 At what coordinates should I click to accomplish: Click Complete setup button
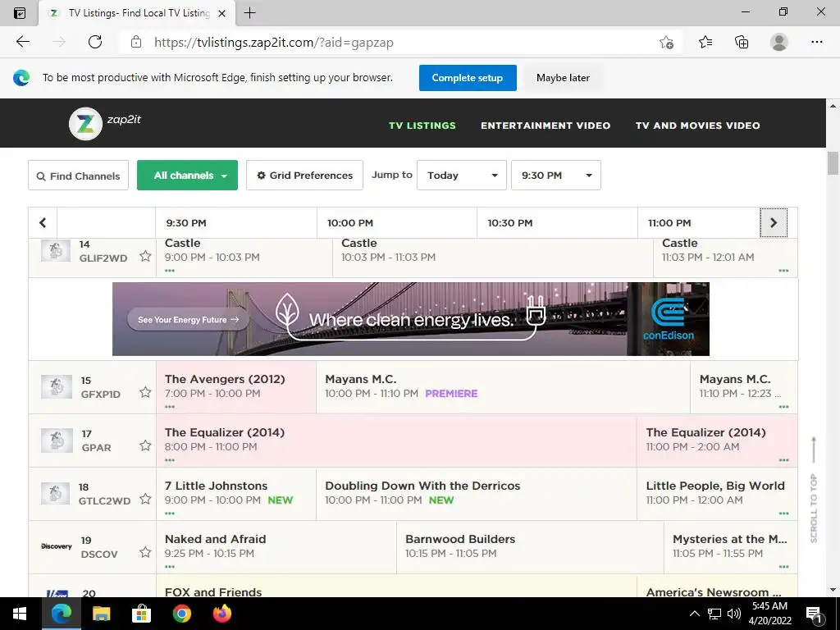[467, 78]
